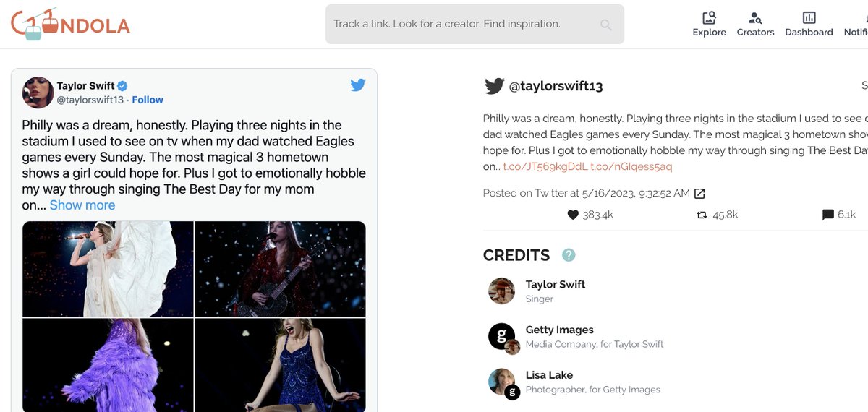Open the Explore page
Viewport: 868px width, 412px height.
tap(709, 24)
